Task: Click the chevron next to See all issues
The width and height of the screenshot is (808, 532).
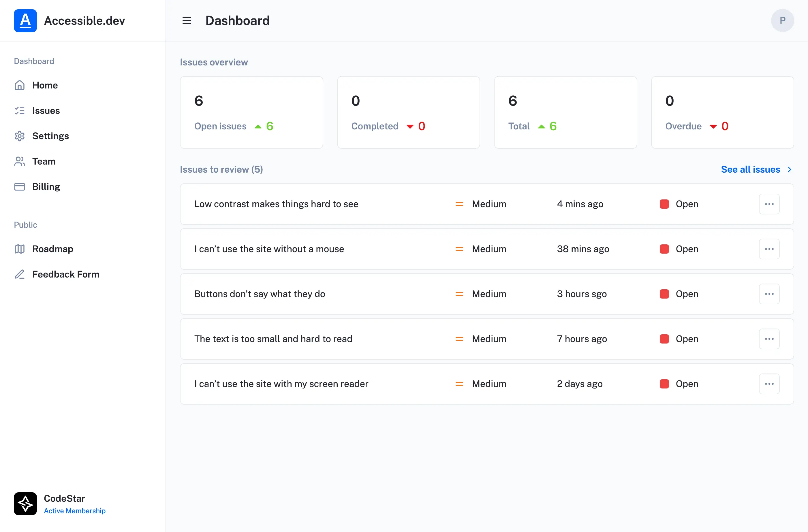Action: [789, 169]
